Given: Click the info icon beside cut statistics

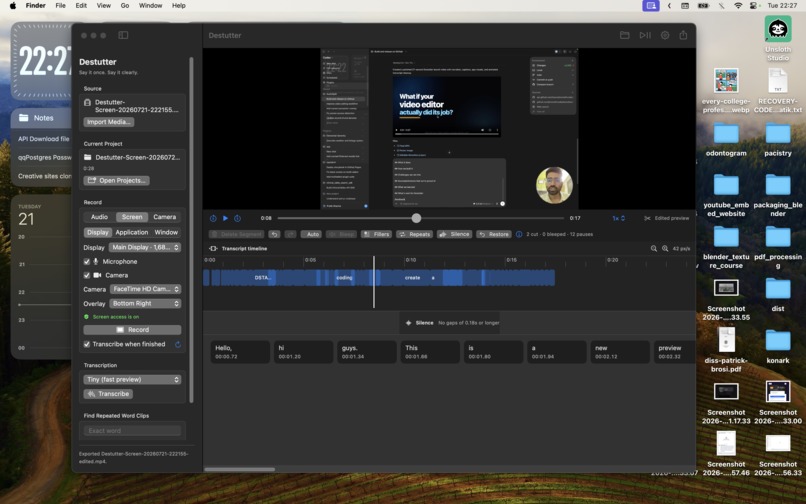Looking at the screenshot, I should coord(519,234).
